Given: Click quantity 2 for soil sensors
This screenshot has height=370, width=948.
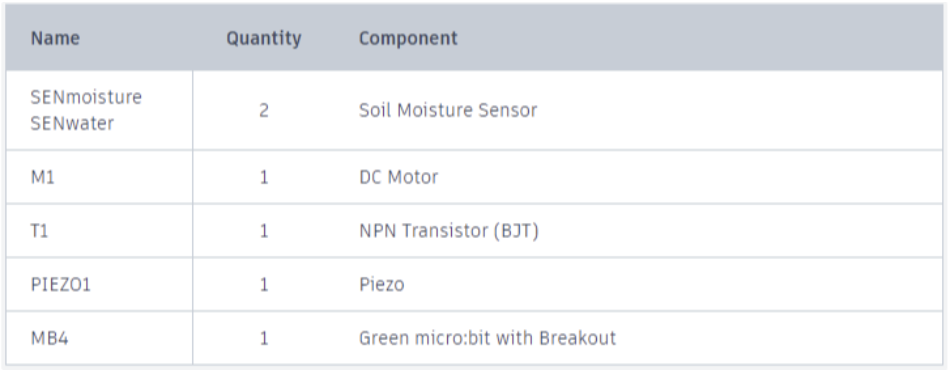Looking at the screenshot, I should tap(264, 111).
